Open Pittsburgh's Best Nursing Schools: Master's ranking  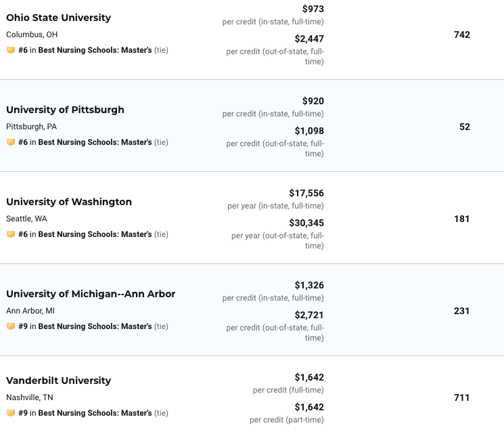95,142
